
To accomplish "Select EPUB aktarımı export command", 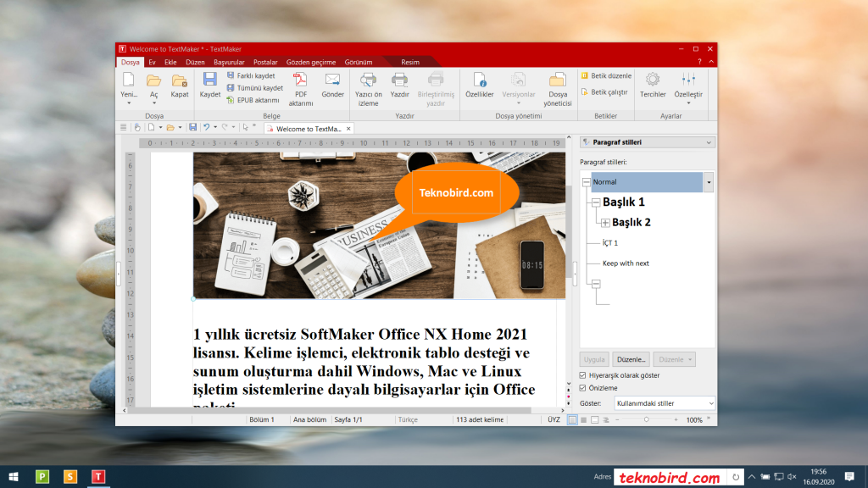I will point(253,100).
